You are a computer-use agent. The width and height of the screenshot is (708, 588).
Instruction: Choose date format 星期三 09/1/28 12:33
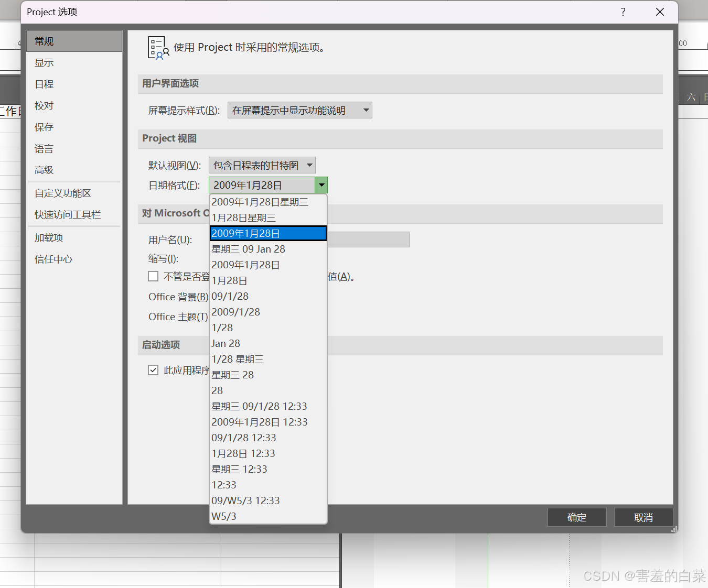(268, 406)
